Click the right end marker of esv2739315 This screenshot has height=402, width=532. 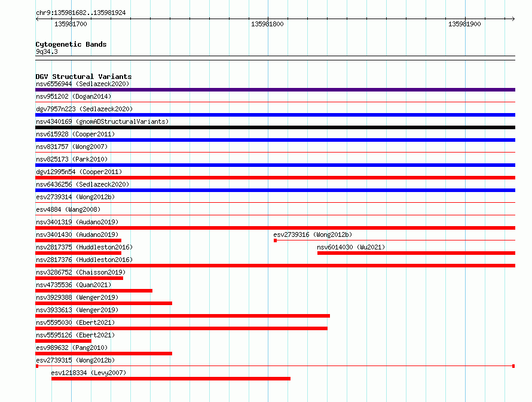point(513,366)
